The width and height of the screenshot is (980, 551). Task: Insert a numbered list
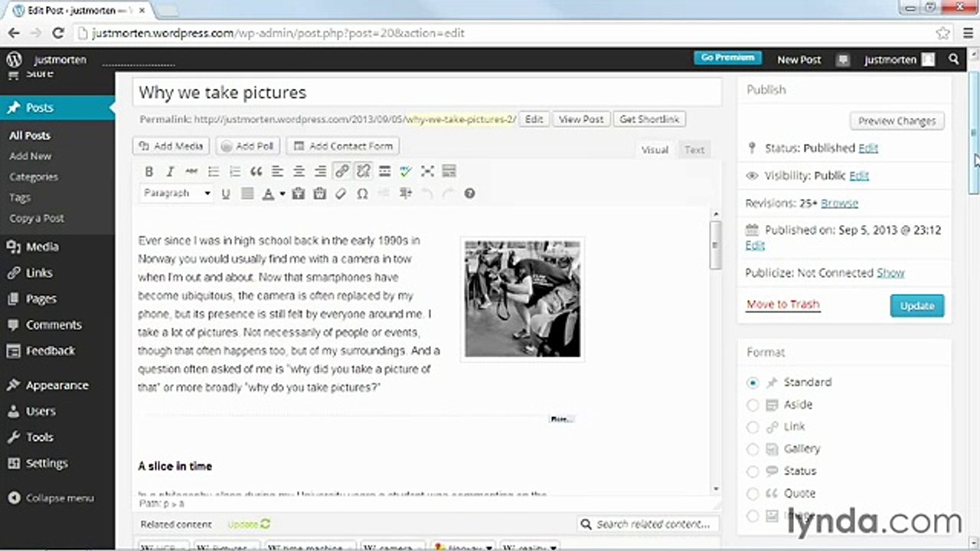pos(235,171)
